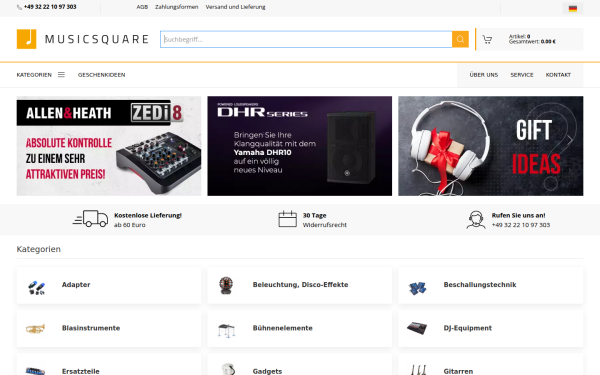Open the Yamaha DHR Series banner

click(300, 146)
